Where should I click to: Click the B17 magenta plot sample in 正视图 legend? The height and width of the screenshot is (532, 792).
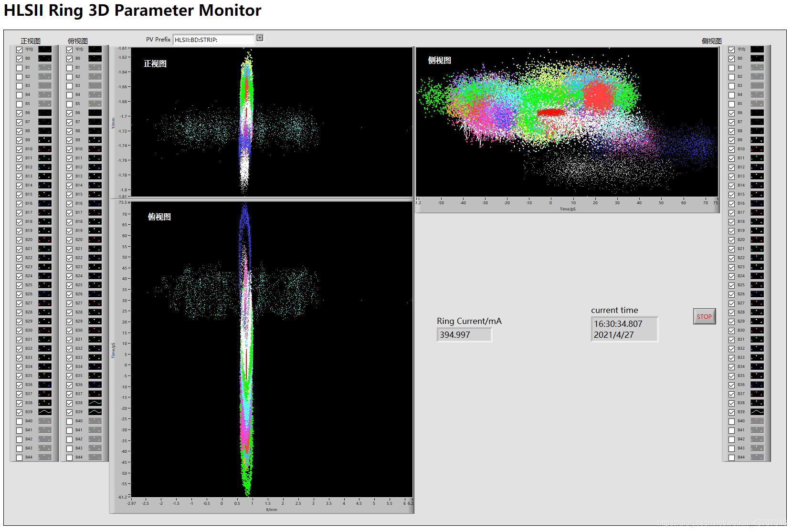(x=45, y=212)
